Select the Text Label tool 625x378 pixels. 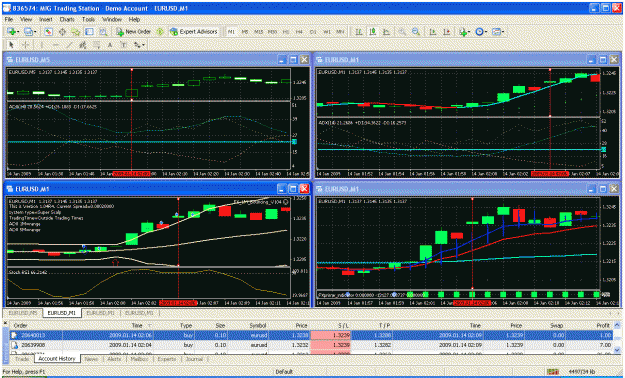click(x=124, y=45)
